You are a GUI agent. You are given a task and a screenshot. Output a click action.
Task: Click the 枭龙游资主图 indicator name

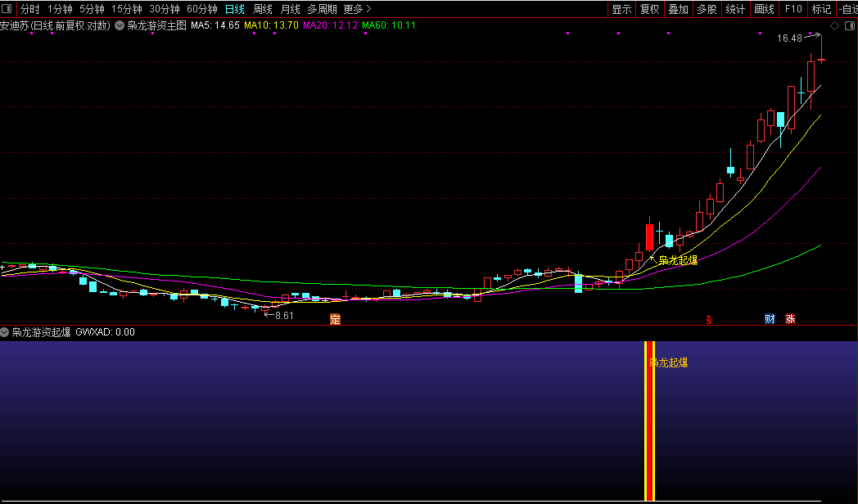157,25
